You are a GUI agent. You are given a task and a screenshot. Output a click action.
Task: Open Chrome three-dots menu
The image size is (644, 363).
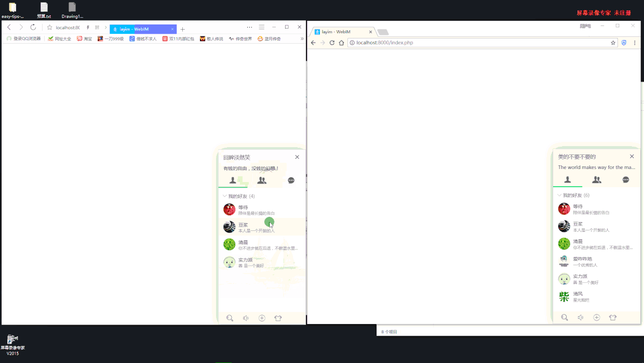(x=635, y=43)
